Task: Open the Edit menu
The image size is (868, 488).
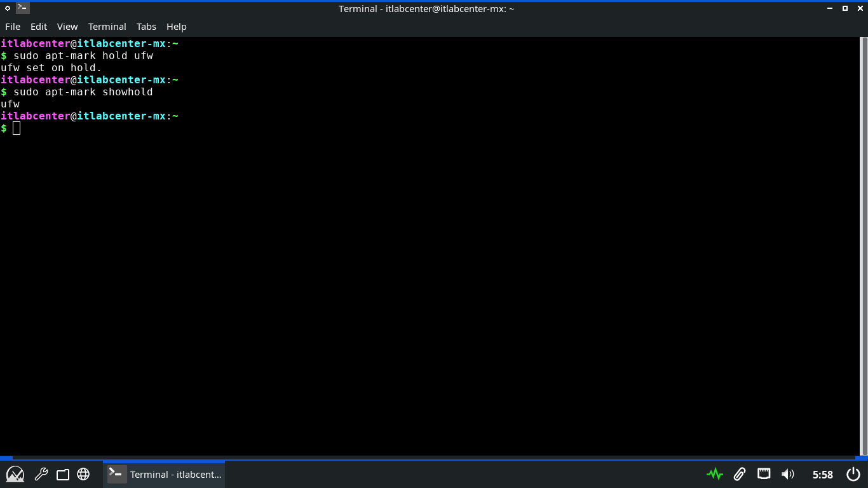Action: pyautogui.click(x=39, y=27)
